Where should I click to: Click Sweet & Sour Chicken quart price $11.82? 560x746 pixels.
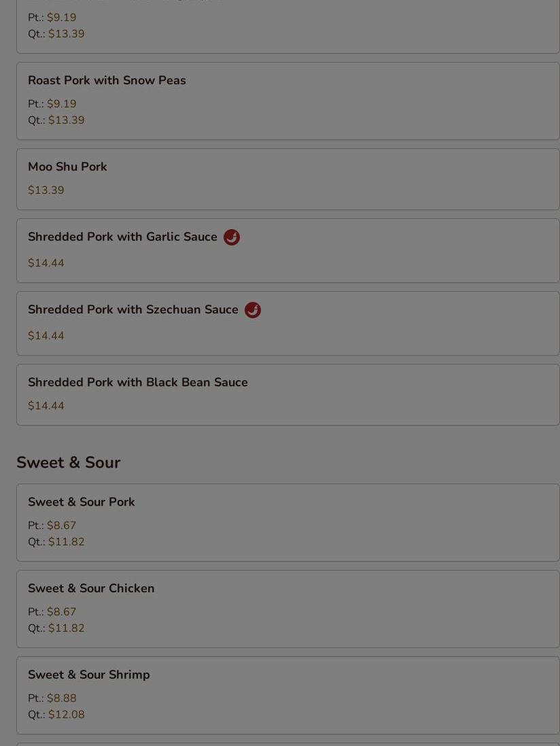(x=67, y=628)
